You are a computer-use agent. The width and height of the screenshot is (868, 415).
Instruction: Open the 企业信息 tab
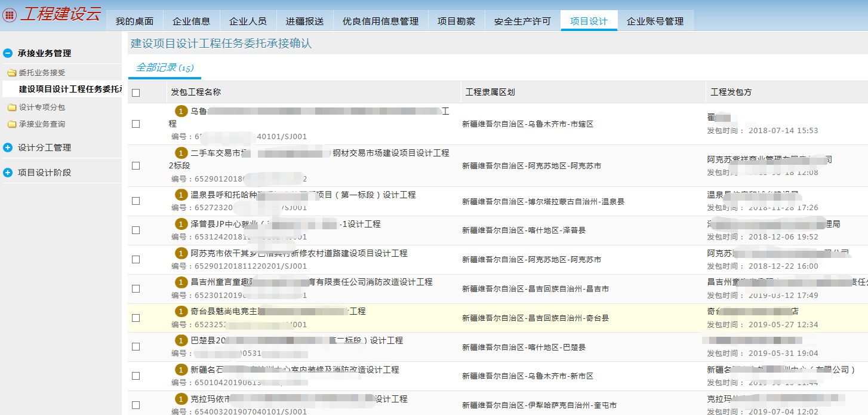point(191,21)
